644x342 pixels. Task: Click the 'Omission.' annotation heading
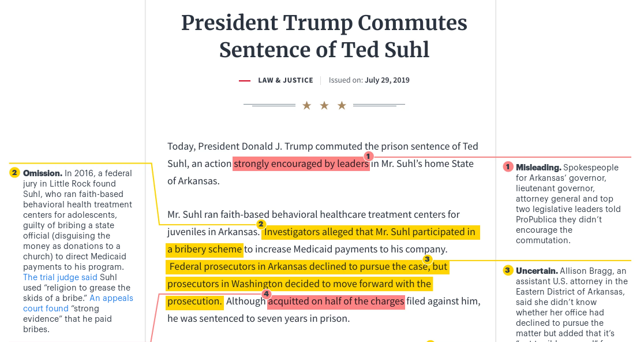pos(43,173)
